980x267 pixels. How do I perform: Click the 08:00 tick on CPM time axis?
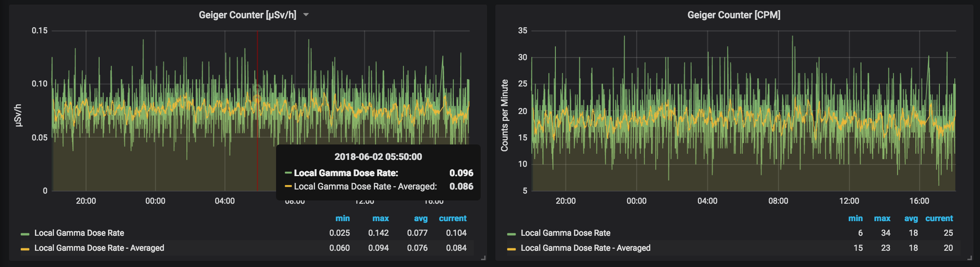tap(778, 201)
